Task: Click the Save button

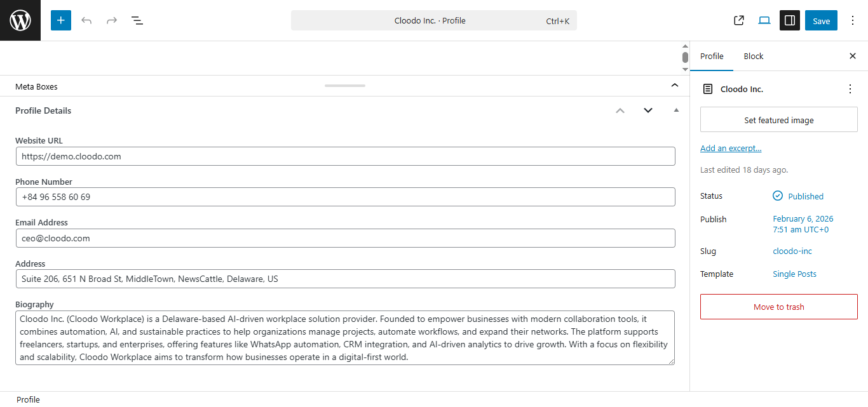Action: [x=821, y=20]
